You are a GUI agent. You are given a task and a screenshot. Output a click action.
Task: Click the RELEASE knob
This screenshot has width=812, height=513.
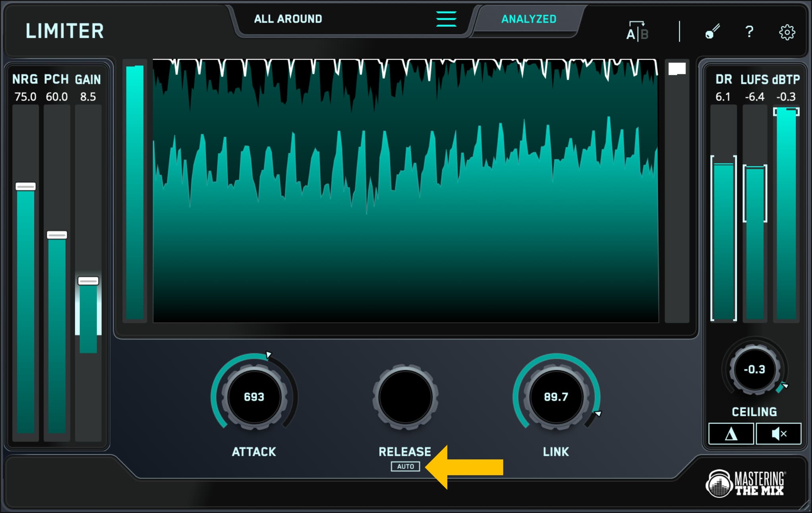pos(405,397)
